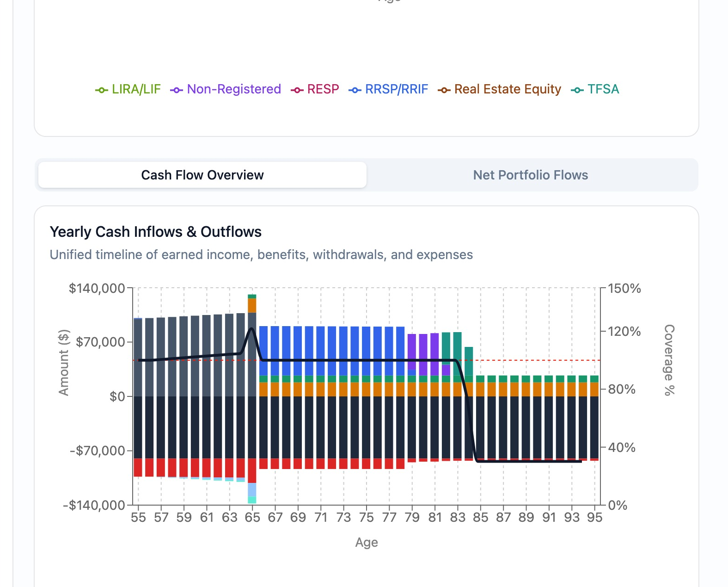Click the purple Non-Registered bar at age 80
Screen dimensions: 728x587
tap(423, 355)
